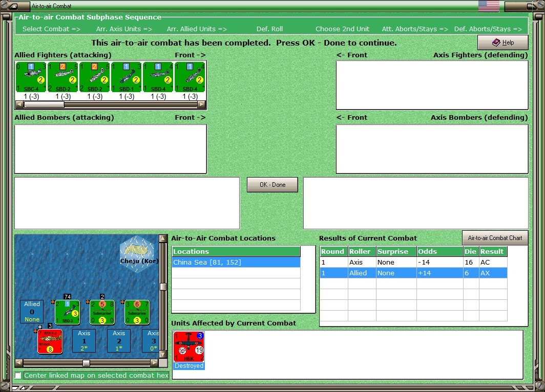Click the Roller column header
545x392 pixels.
click(x=362, y=251)
